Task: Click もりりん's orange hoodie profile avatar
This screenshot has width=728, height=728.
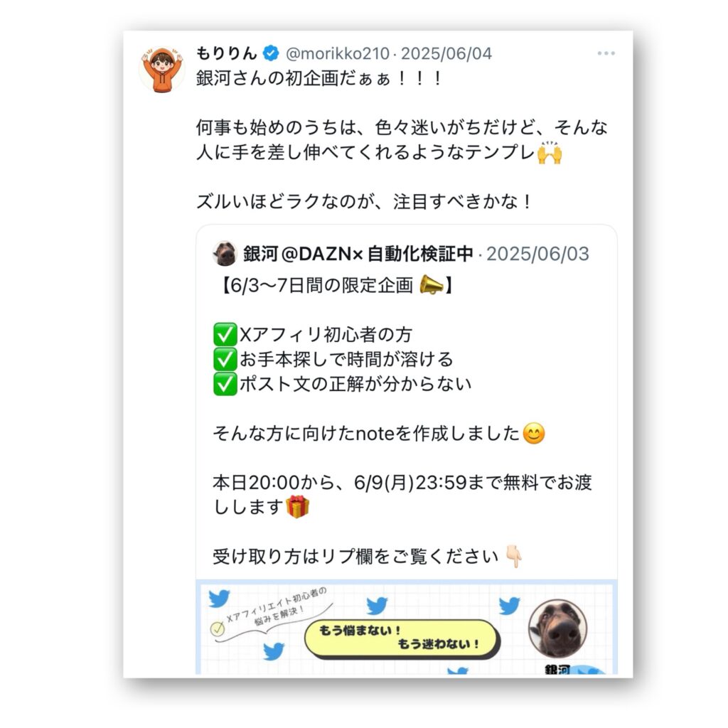Action: (x=161, y=69)
